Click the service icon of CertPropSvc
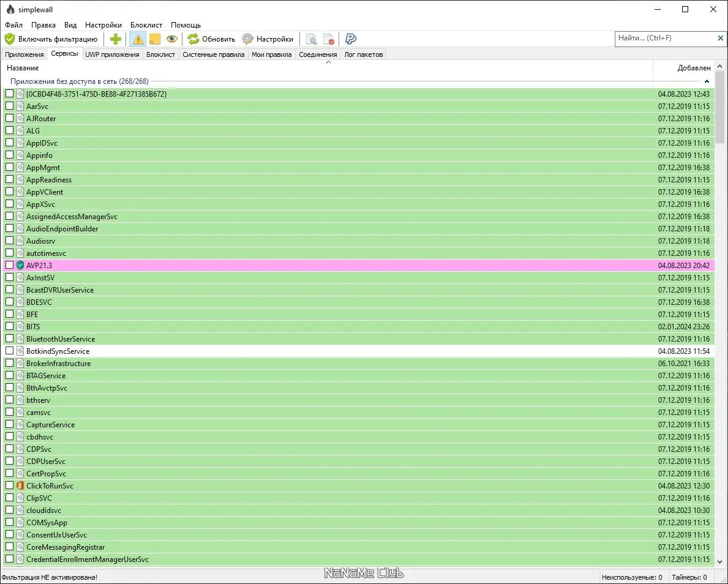This screenshot has width=728, height=584. 20,474
